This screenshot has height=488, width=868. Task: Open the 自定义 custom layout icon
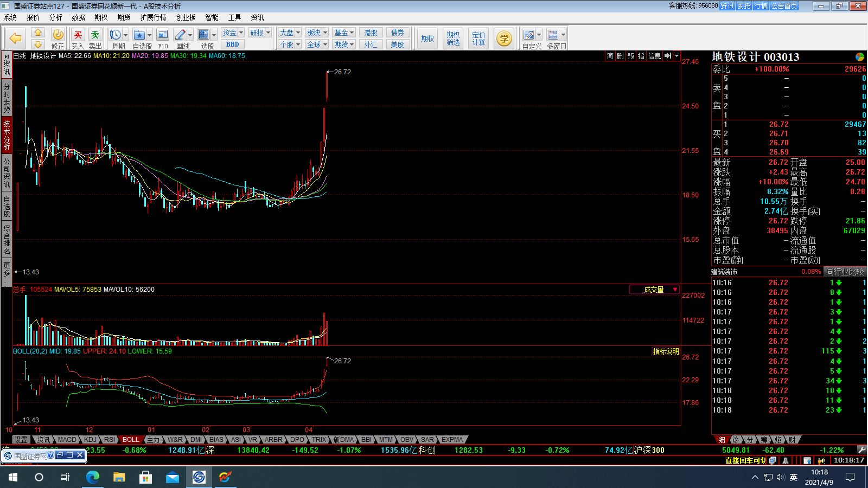528,35
